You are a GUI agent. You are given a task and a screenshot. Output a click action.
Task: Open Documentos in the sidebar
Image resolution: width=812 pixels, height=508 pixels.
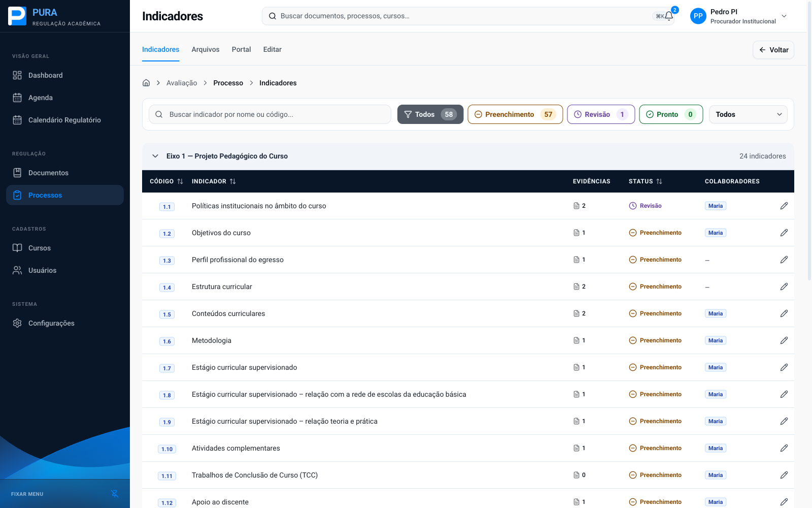[x=65, y=173]
